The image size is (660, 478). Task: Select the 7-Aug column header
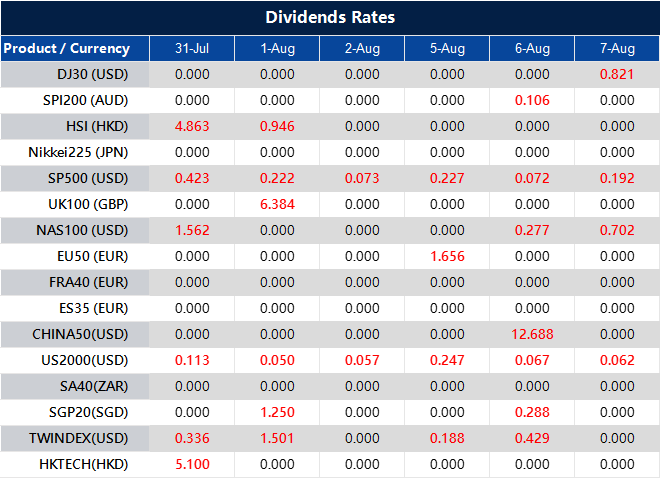(x=617, y=48)
